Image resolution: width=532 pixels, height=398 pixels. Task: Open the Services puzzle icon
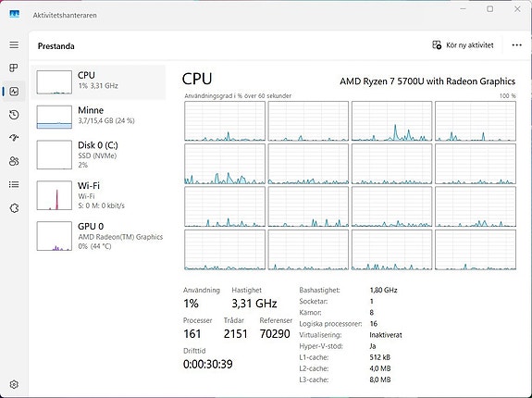tap(14, 208)
